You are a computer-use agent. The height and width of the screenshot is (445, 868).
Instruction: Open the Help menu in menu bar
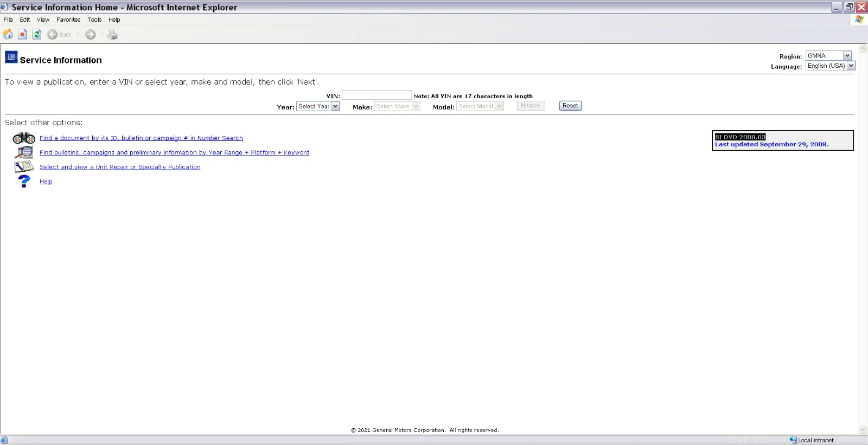[x=114, y=20]
